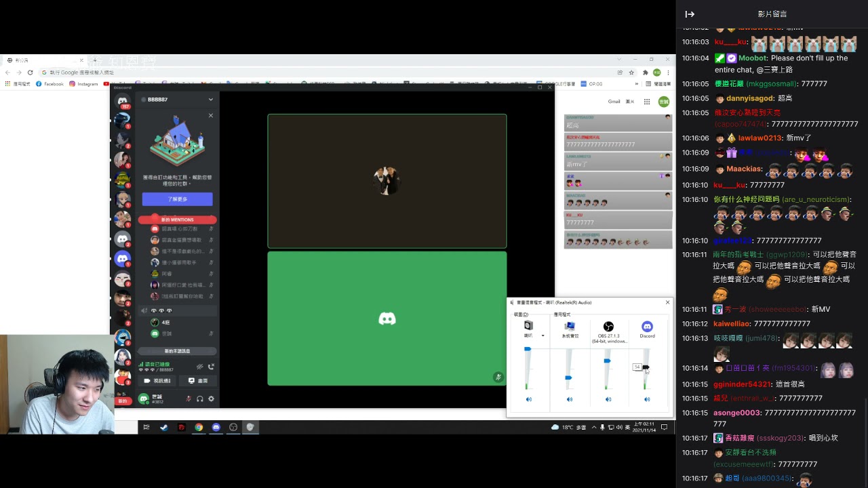Adjust the System Sounds volume slider

568,378
